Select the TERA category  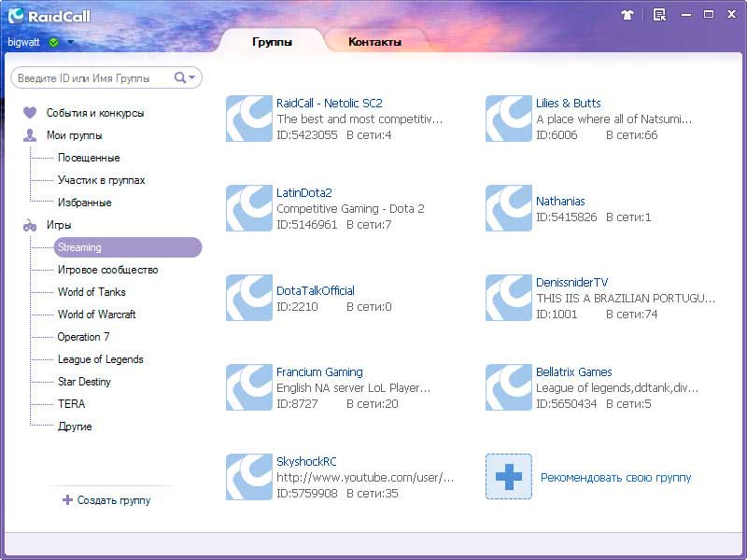coord(72,404)
